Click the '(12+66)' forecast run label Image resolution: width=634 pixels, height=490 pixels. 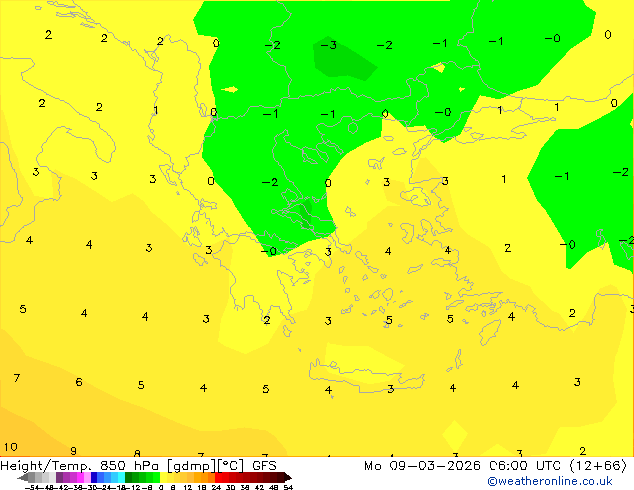point(598,466)
